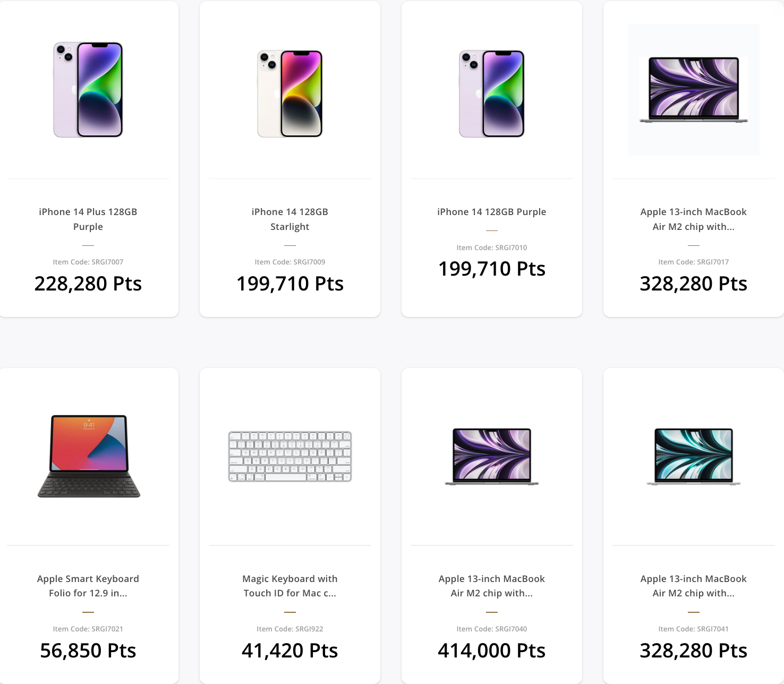
Task: Click the 228,280 Pts price
Action: point(88,284)
